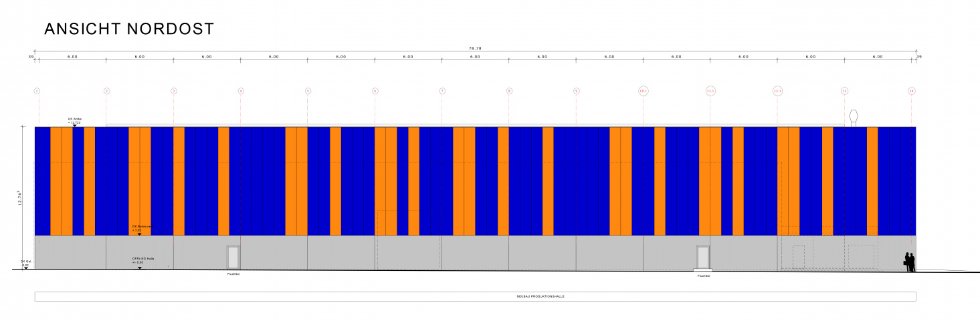Select grid axis marker 10.1 circle
The width and height of the screenshot is (980, 321).
point(644,90)
